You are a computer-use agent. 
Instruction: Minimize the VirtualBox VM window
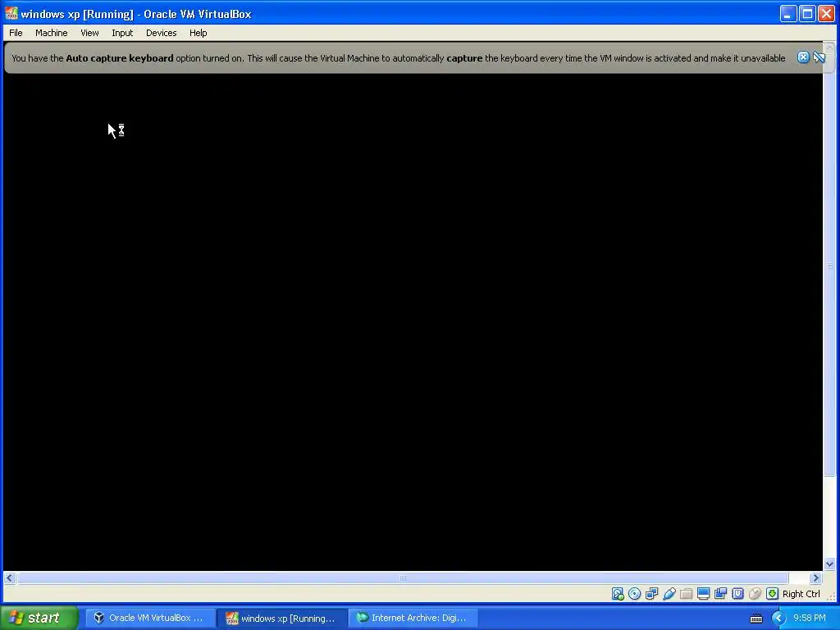(x=788, y=13)
